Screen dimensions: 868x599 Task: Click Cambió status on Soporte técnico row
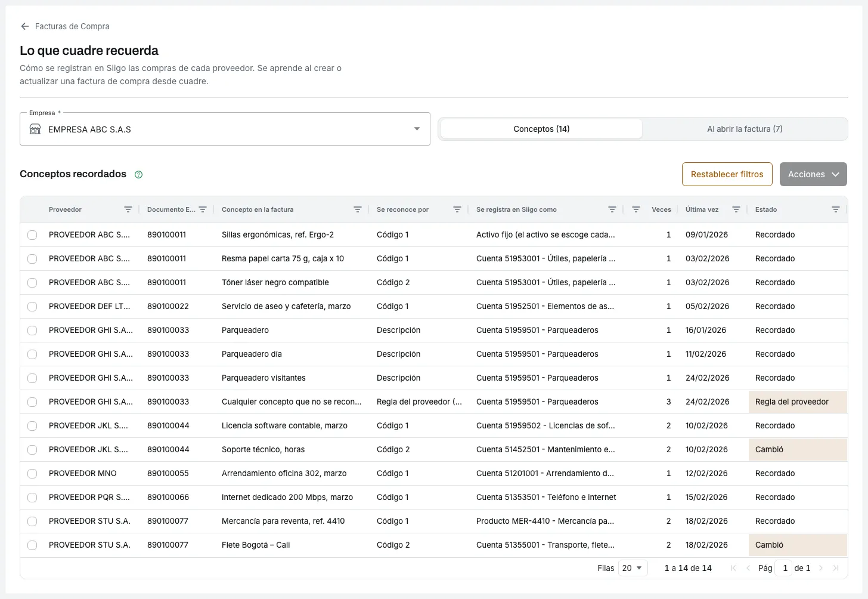pos(798,450)
